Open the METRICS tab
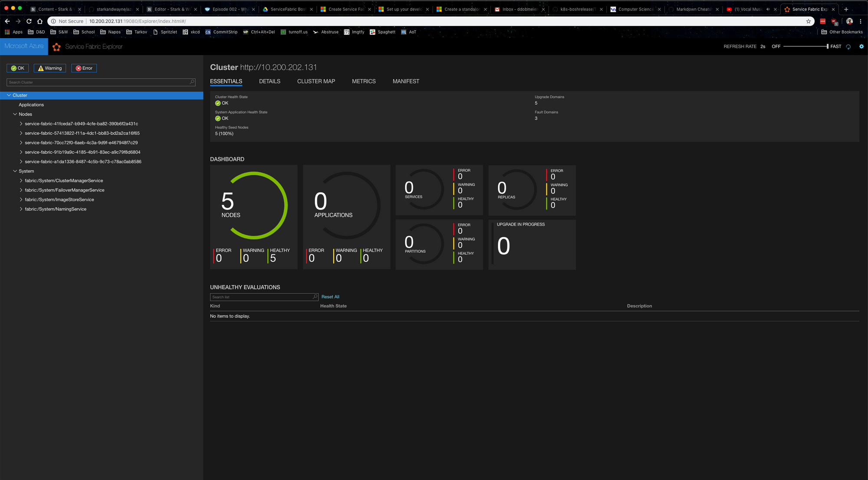868x480 pixels. (x=364, y=82)
